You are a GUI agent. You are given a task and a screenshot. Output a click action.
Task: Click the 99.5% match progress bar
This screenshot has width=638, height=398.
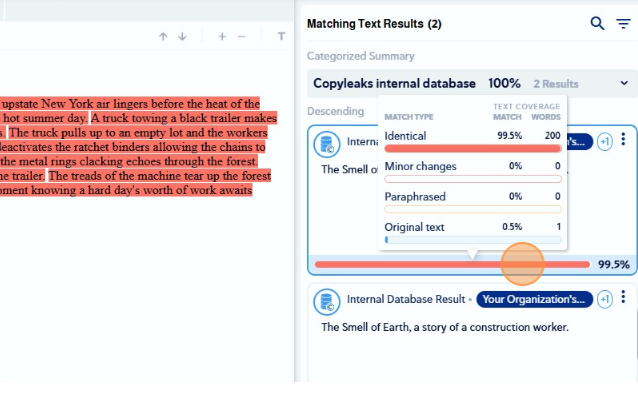(452, 265)
